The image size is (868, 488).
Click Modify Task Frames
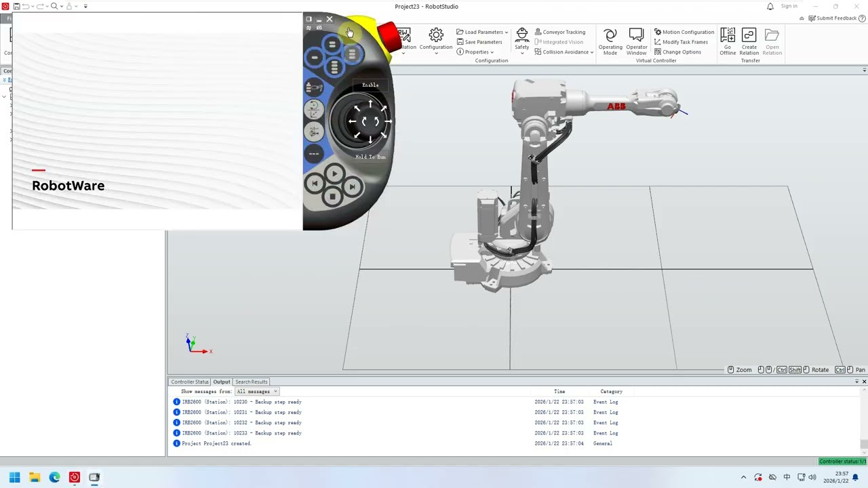click(x=681, y=42)
